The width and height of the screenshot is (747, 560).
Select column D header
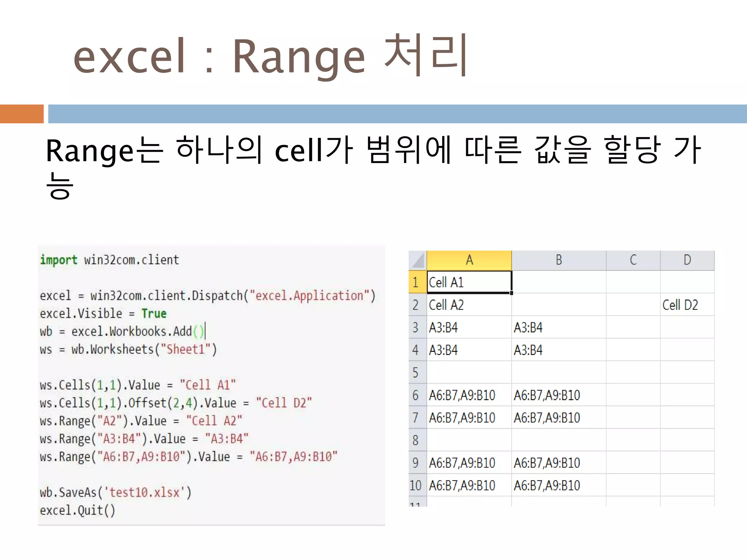(x=687, y=260)
